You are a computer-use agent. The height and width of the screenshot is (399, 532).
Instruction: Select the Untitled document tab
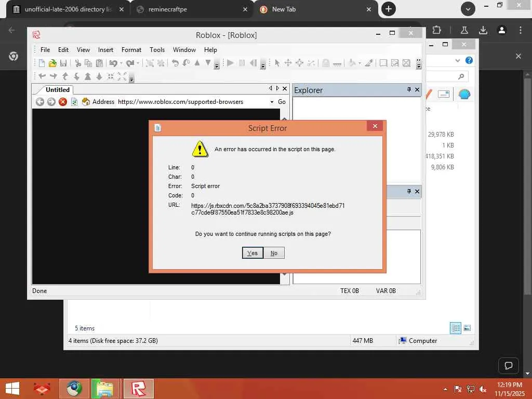pos(57,90)
